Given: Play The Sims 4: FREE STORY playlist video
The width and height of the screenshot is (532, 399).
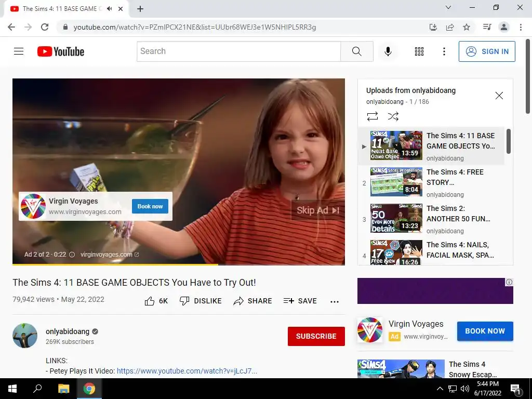Looking at the screenshot, I should pyautogui.click(x=431, y=182).
